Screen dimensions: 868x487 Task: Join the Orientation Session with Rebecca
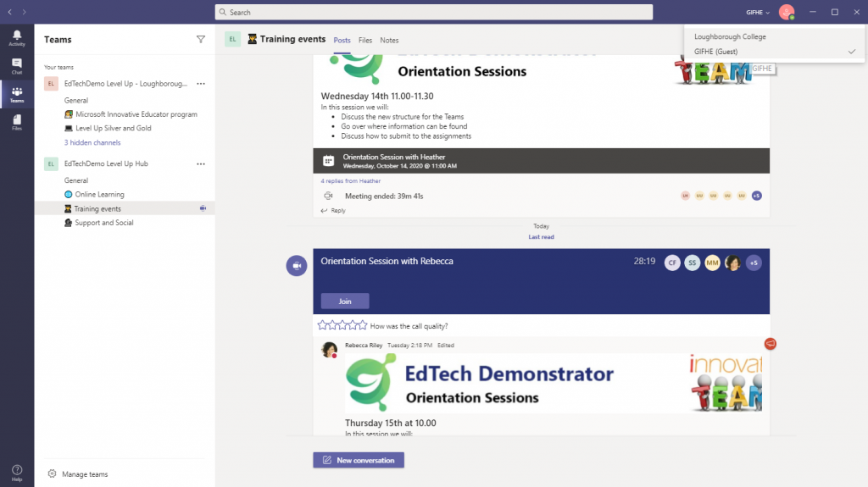(x=345, y=301)
